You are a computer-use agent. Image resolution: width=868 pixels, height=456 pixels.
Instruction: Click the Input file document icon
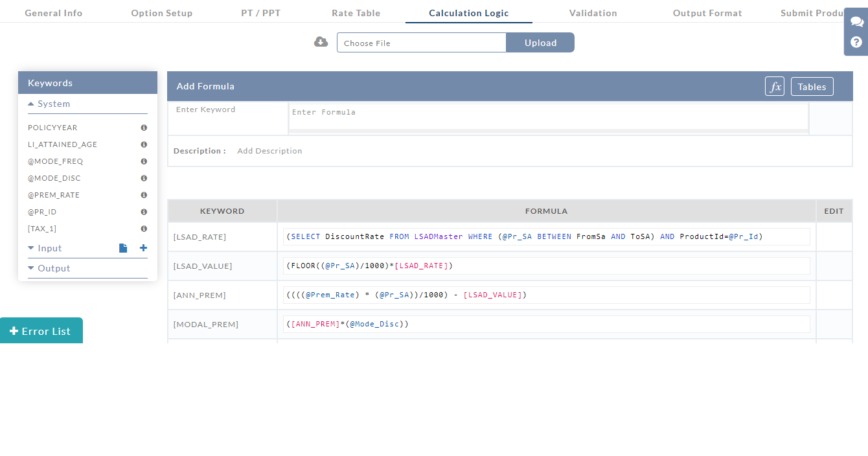coord(123,248)
